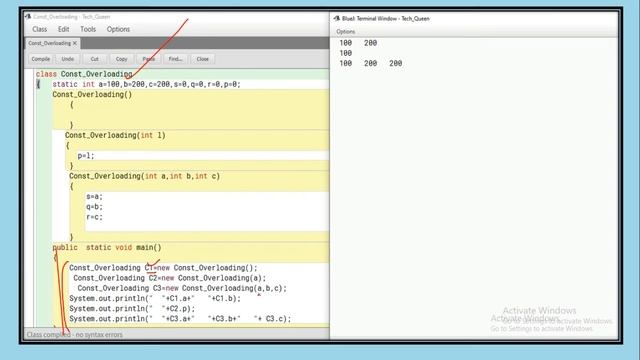Click the 'Class compiled - no syntax errors' status
This screenshot has width=640, height=360.
pos(75,335)
